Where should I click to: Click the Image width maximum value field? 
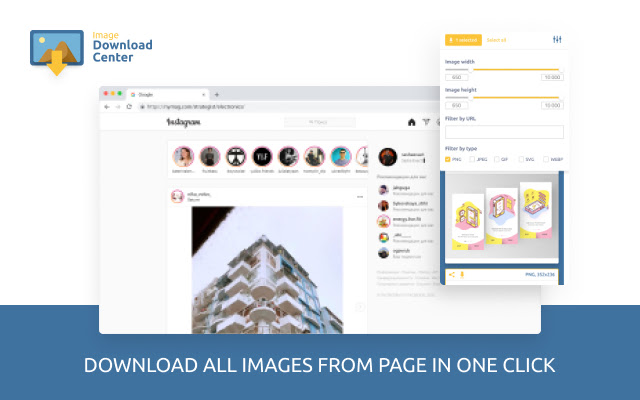tap(552, 77)
